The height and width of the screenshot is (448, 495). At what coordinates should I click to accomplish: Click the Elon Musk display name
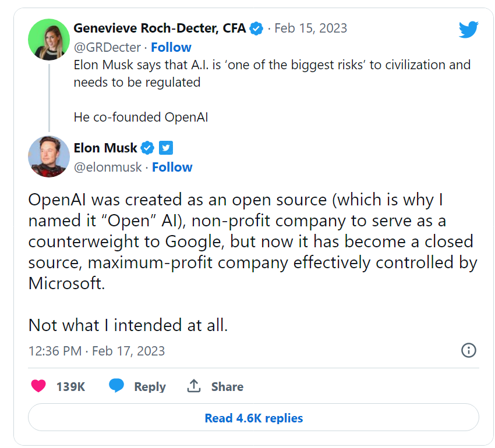(x=105, y=148)
